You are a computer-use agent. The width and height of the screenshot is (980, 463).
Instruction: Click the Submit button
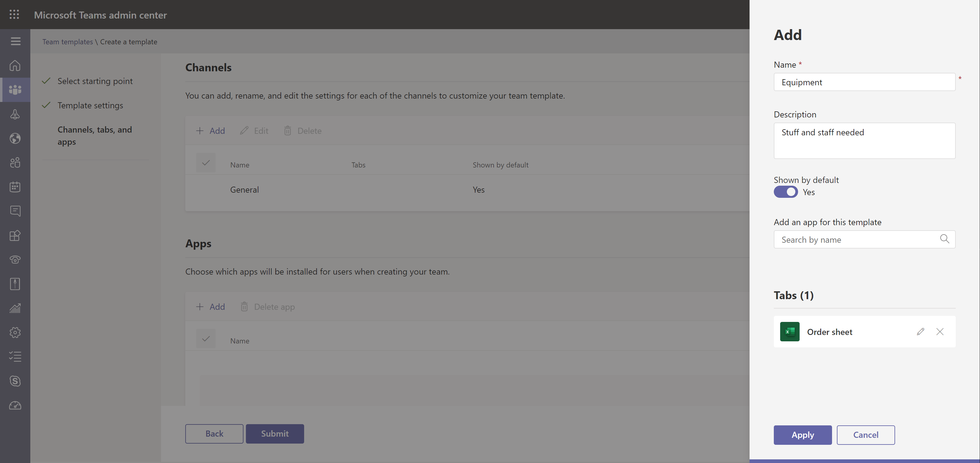[x=275, y=434]
